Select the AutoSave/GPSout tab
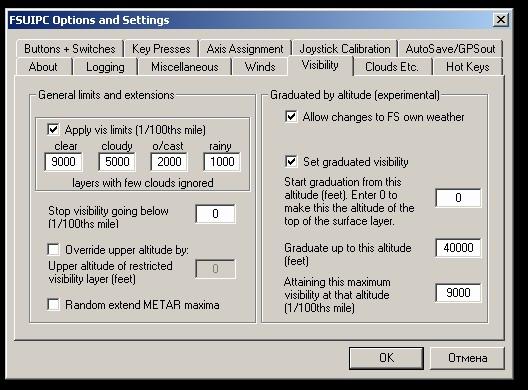This screenshot has height=390, width=528. tap(450, 49)
